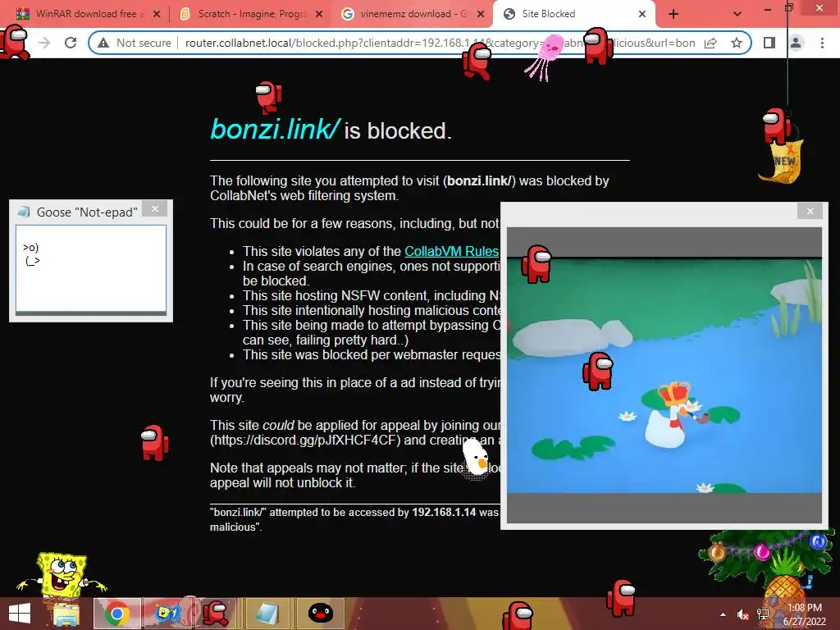
Task: Open File Explorer from the taskbar
Action: (x=66, y=614)
